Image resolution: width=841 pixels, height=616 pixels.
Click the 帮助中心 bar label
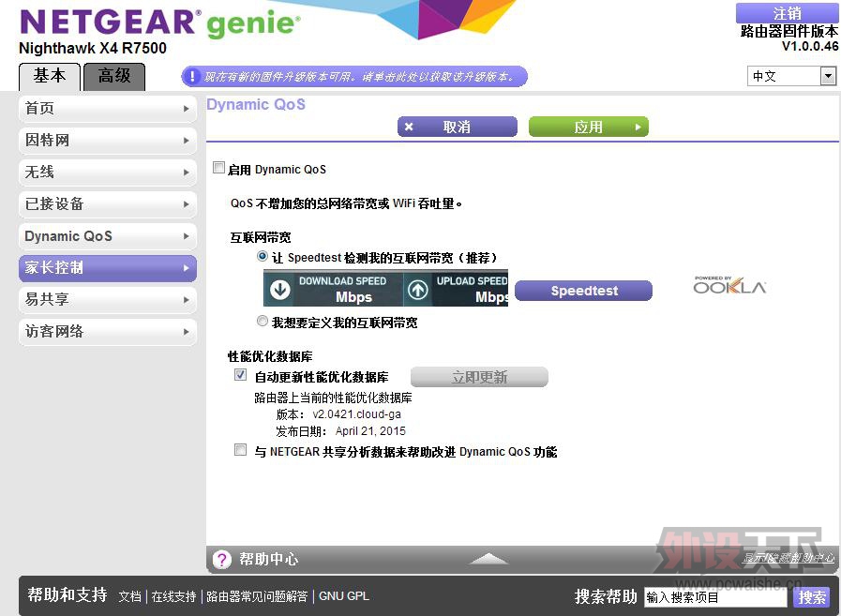pyautogui.click(x=269, y=559)
